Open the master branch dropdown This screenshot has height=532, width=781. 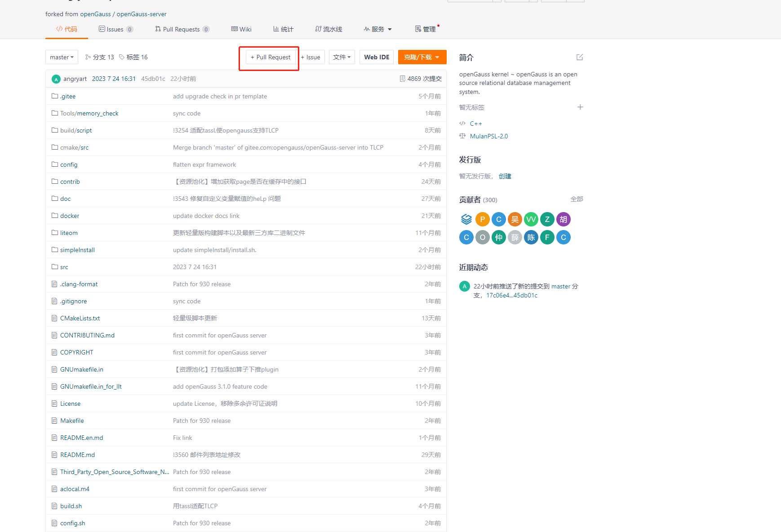pyautogui.click(x=62, y=57)
